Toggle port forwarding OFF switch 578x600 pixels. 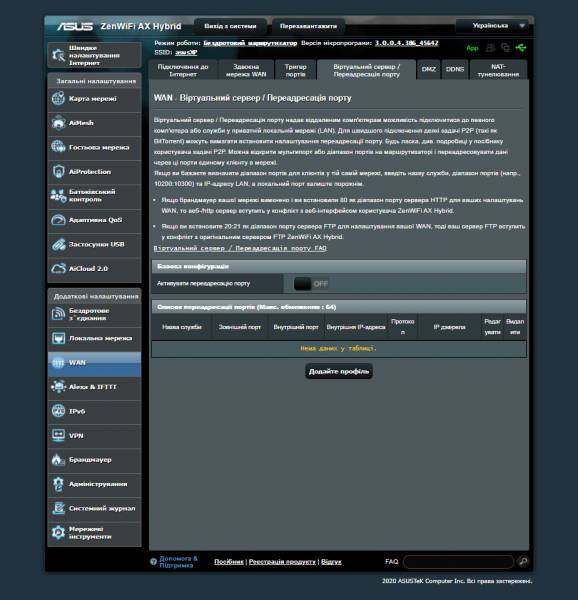[x=311, y=284]
